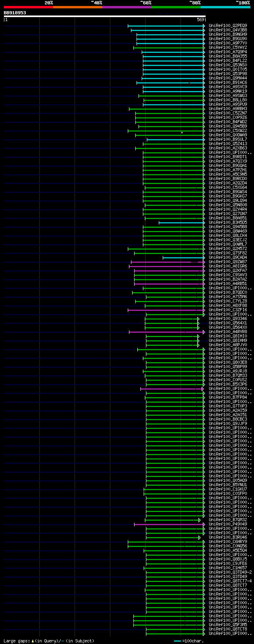Viewport: 254px width, 644px height.
Task: Pick the hit UniRef100_Q803E8
Action: click(x=228, y=362)
